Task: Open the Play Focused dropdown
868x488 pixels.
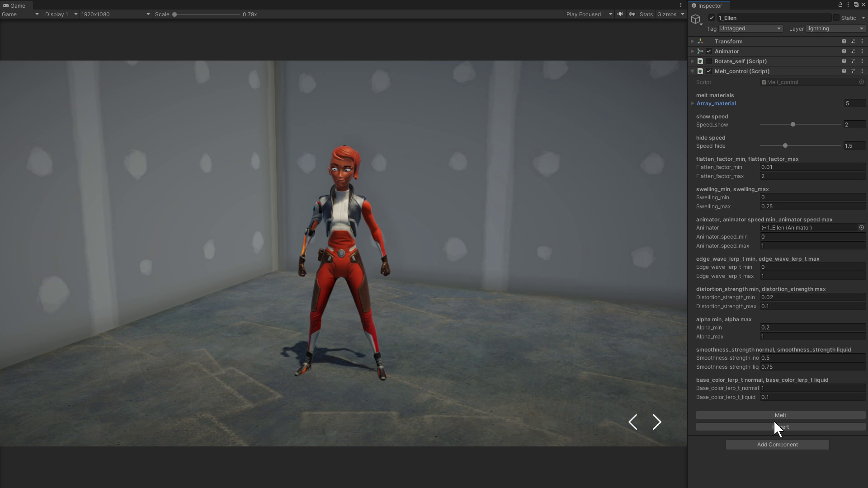Action: point(589,14)
